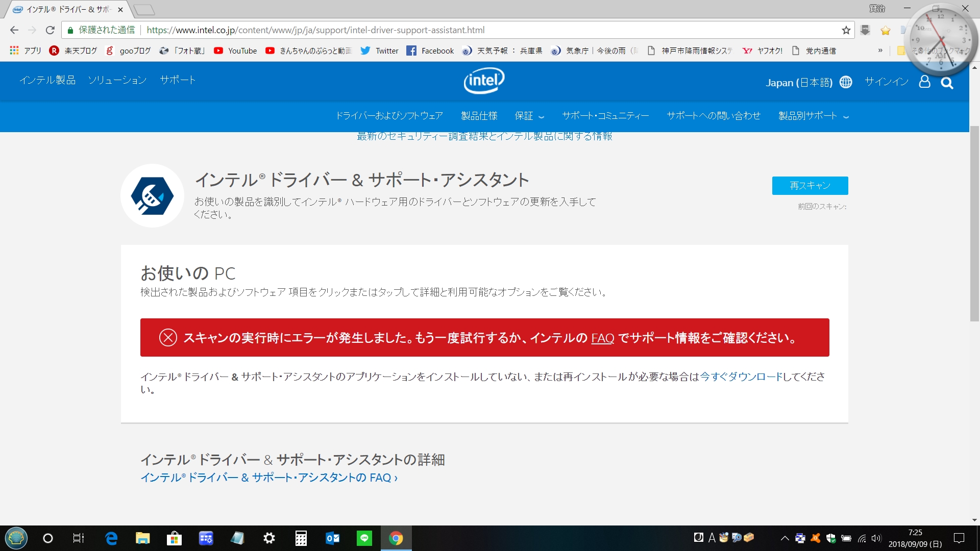
Task: Open the YouTube bookmark
Action: click(x=235, y=51)
